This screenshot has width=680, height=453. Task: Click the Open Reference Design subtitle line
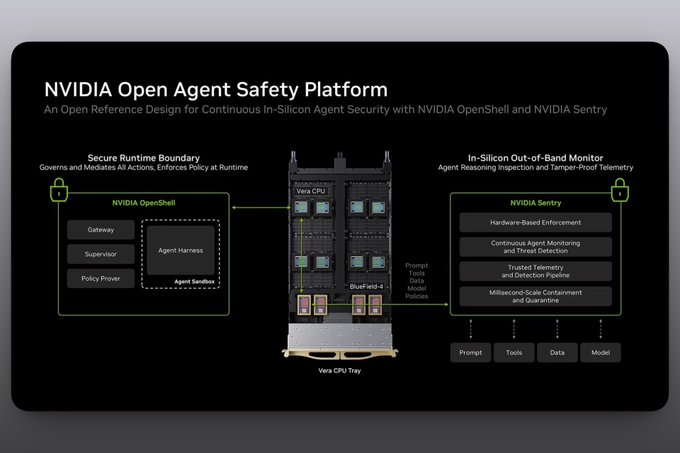(325, 110)
